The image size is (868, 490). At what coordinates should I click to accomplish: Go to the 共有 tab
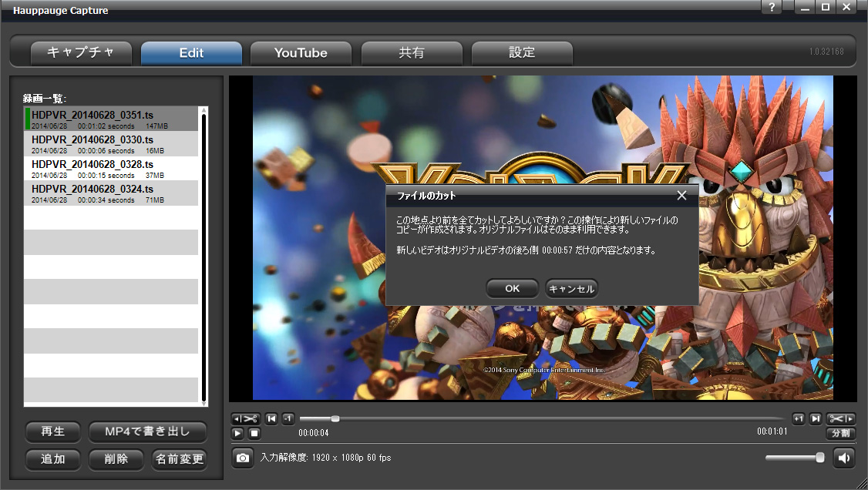412,53
